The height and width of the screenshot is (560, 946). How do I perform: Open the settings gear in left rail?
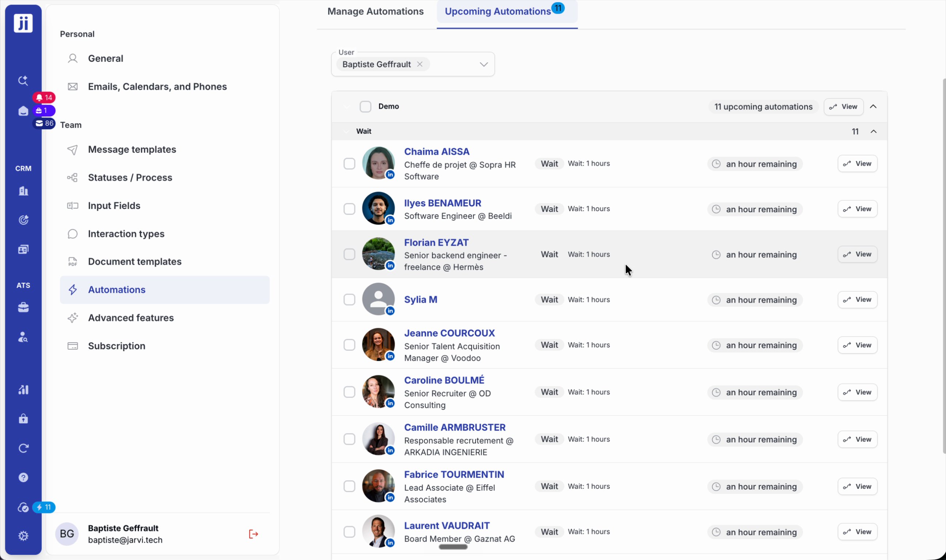[23, 536]
